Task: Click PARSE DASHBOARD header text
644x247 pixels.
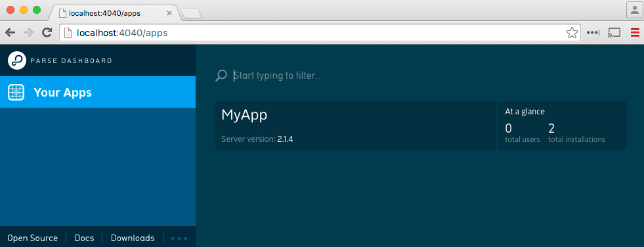Action: (x=72, y=61)
